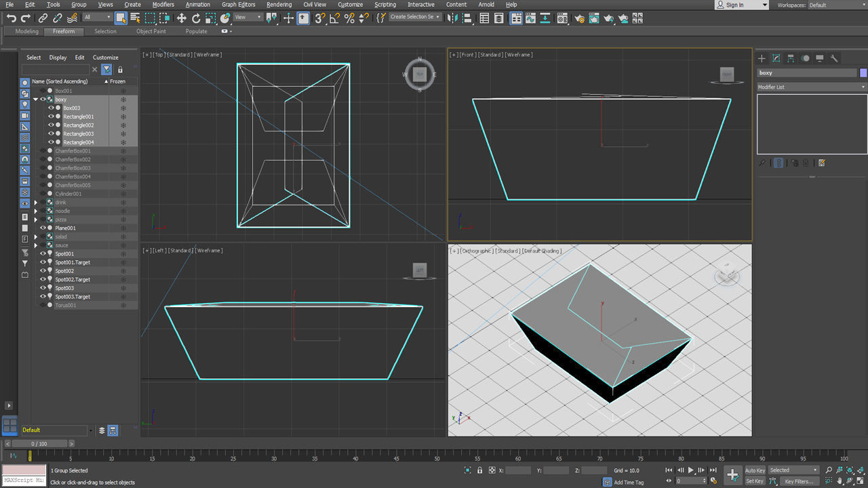Click the Add Time Tag label
This screenshot has height=488, width=868.
click(629, 482)
